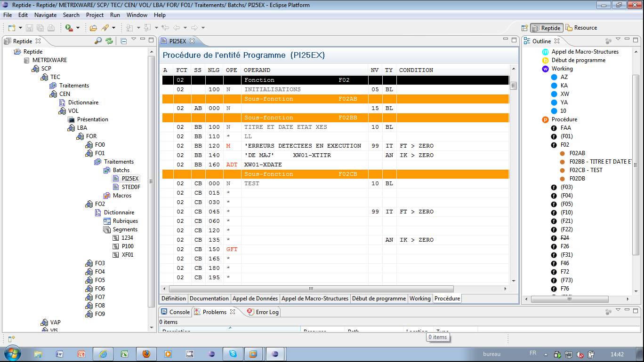Open Firefox from the taskbar
The image size is (644, 362).
[146, 354]
